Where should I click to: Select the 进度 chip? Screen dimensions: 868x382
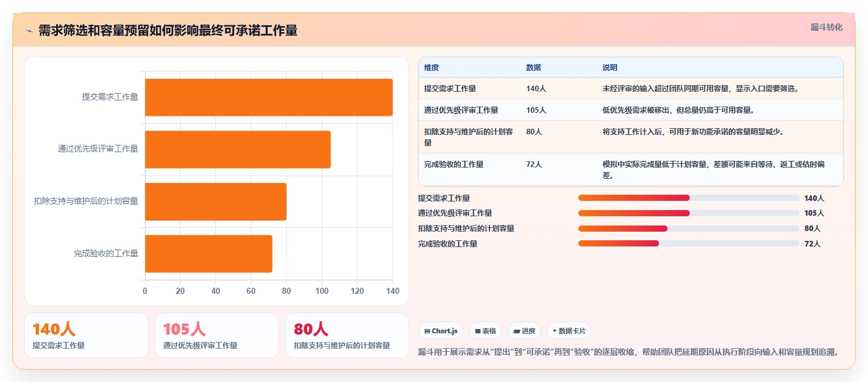(524, 331)
